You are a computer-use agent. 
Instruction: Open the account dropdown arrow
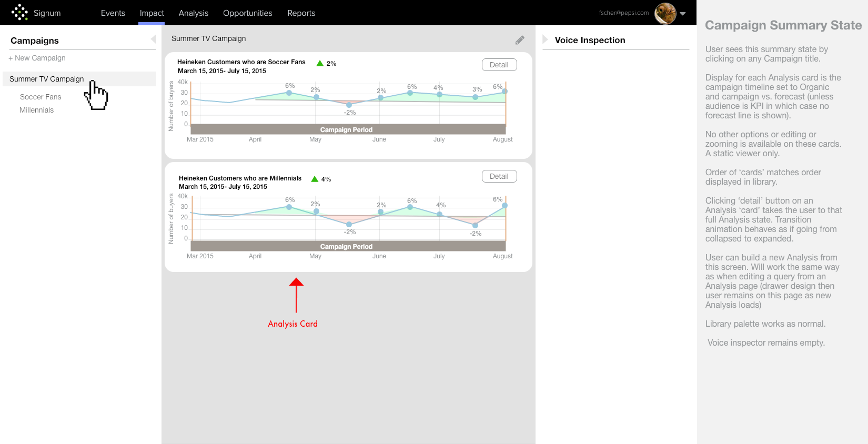pos(683,14)
